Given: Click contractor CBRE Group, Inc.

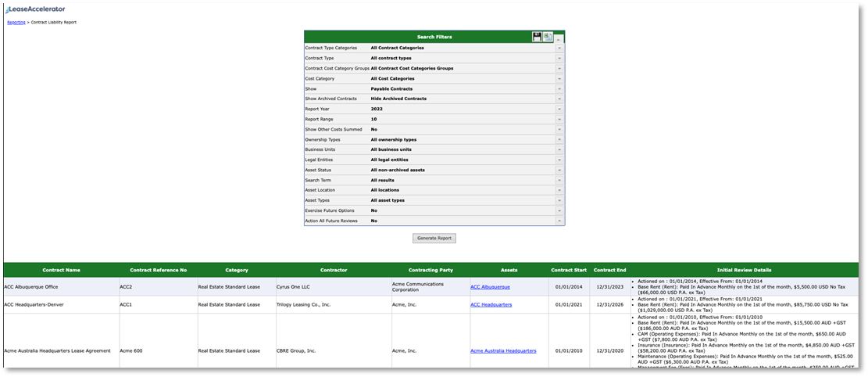Looking at the screenshot, I should point(296,351).
